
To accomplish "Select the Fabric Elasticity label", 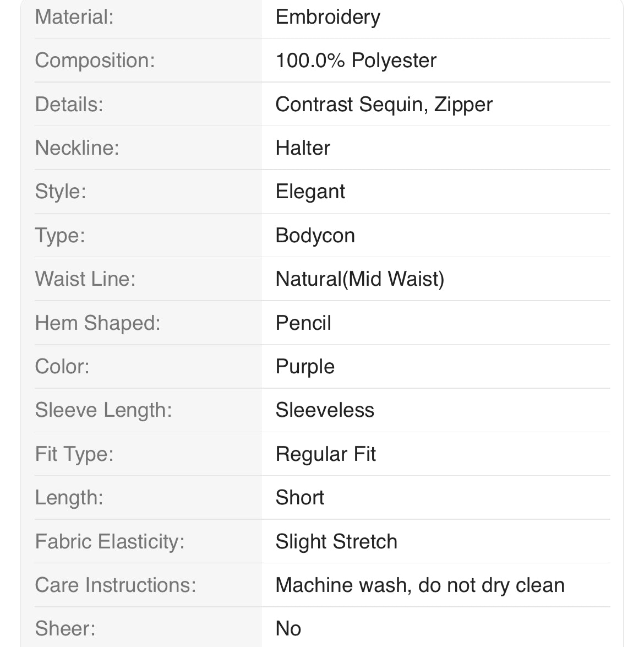I will coord(110,542).
